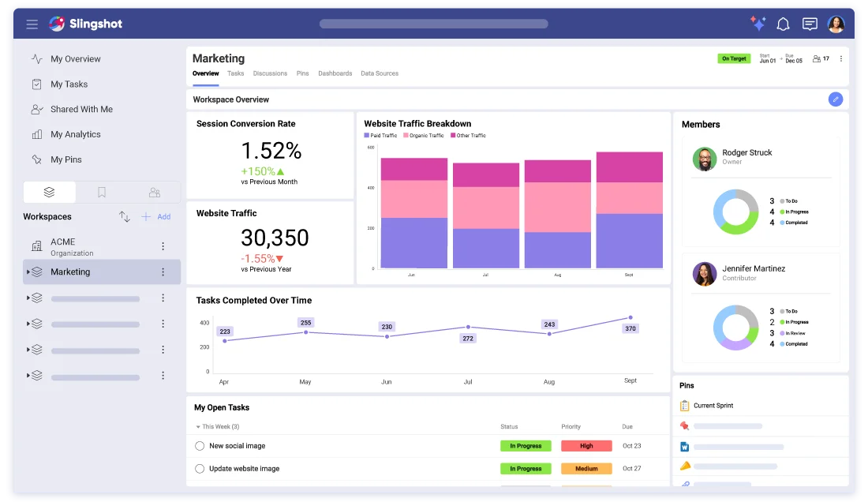The image size is (868, 502).
Task: Click the edit pencil on Workspace Overview
Action: (x=836, y=99)
